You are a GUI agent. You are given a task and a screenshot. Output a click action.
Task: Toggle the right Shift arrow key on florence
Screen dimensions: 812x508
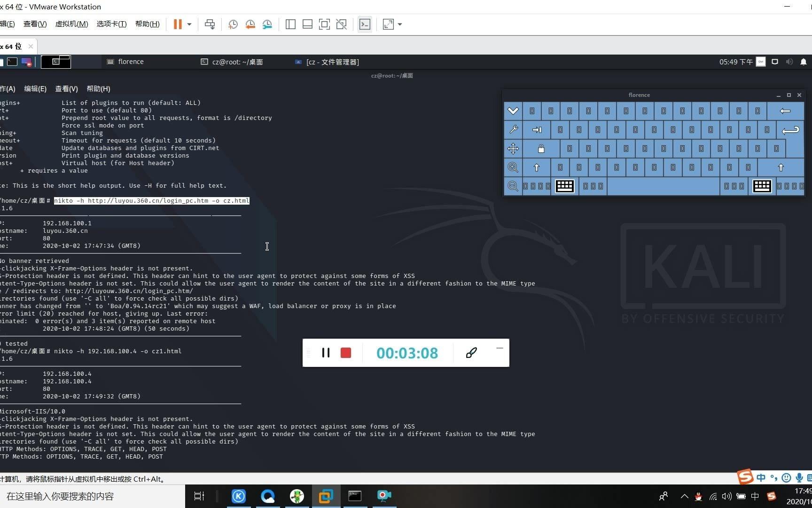[781, 167]
